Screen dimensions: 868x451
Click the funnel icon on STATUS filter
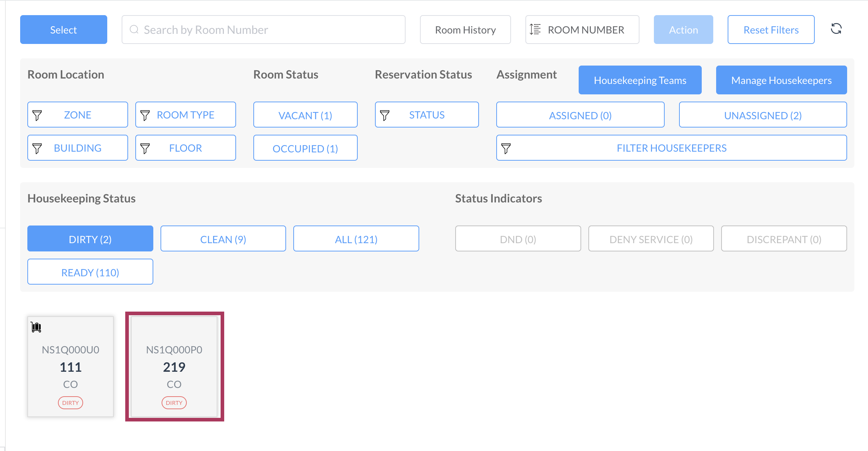click(x=385, y=115)
